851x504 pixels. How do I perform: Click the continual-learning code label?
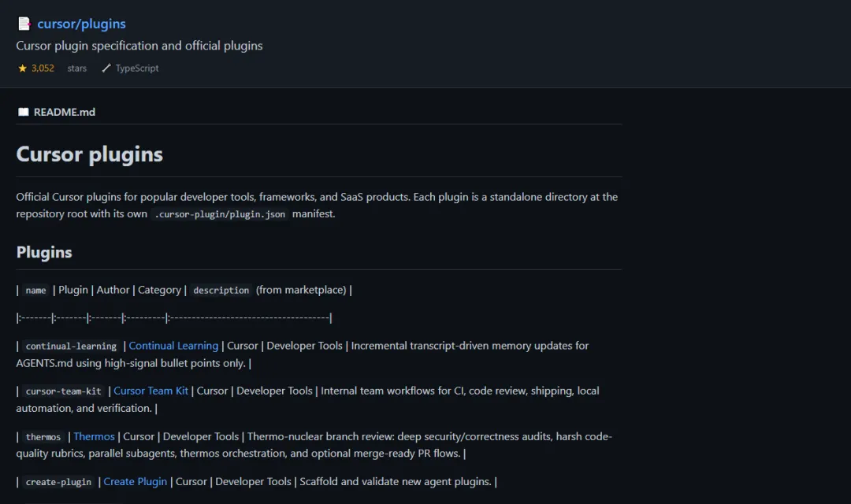tap(71, 346)
